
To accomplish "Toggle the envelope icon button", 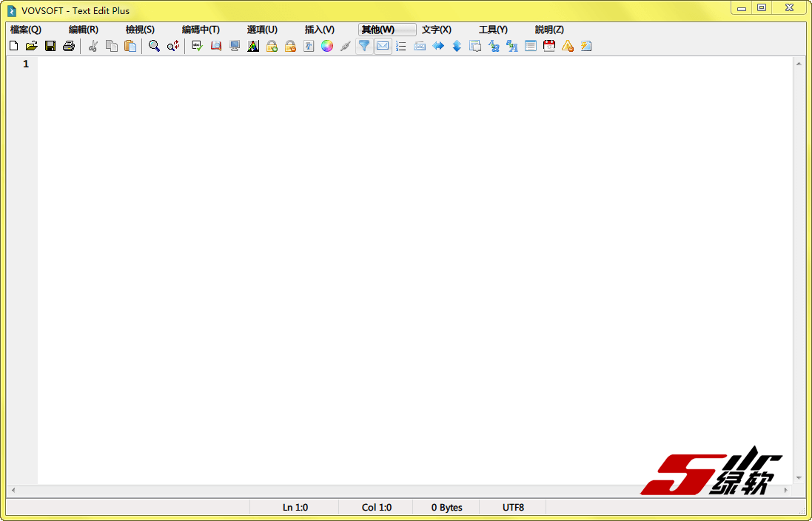I will (383, 46).
